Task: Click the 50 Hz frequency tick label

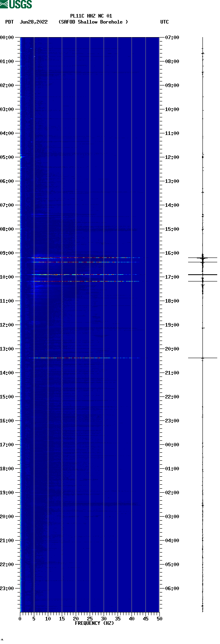Action: [159, 619]
